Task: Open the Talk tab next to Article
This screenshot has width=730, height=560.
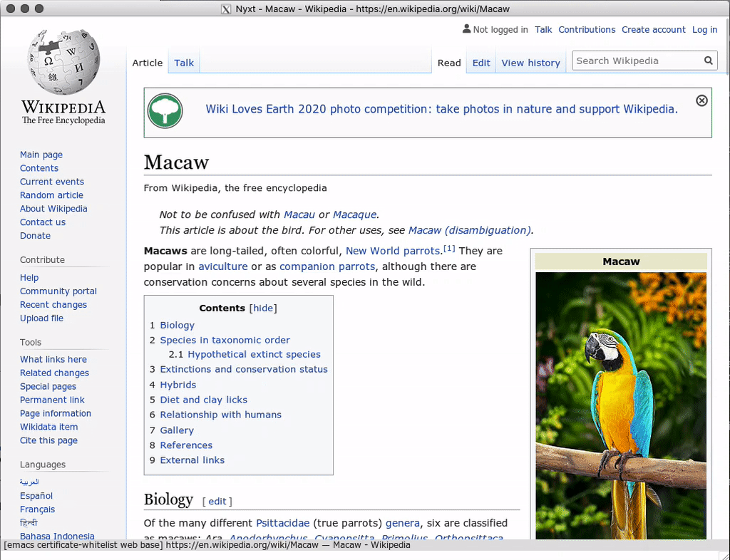Action: (x=184, y=63)
